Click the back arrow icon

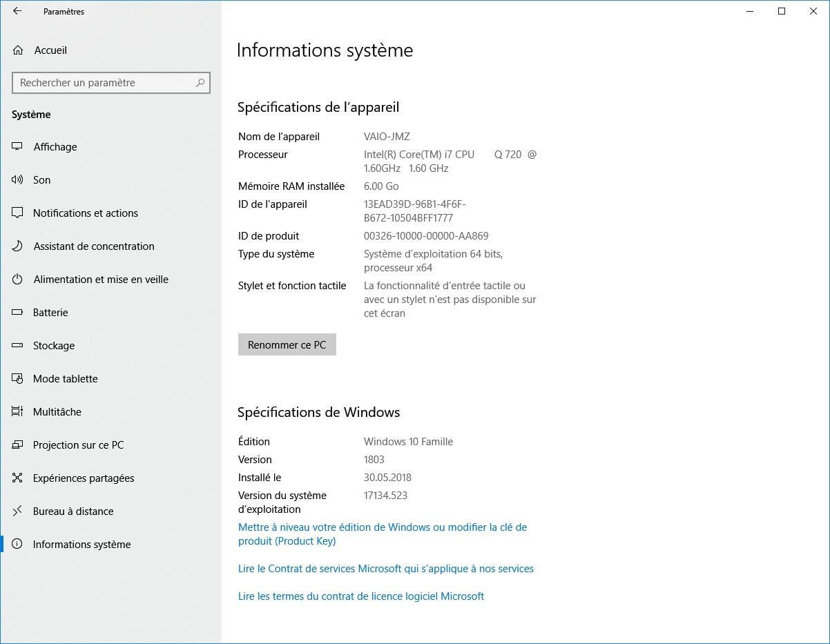coord(17,11)
